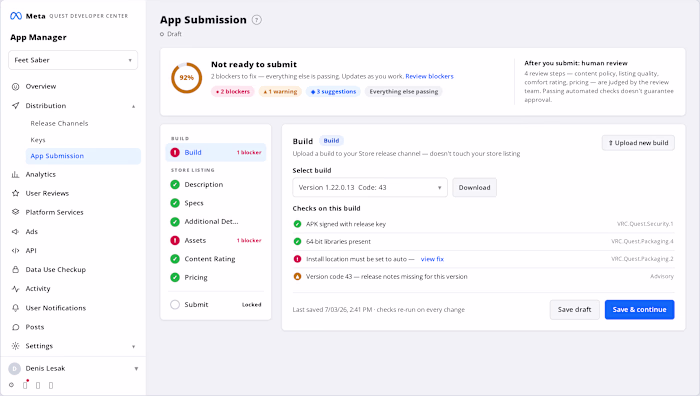Open the Assets step showing a blocker

(216, 240)
